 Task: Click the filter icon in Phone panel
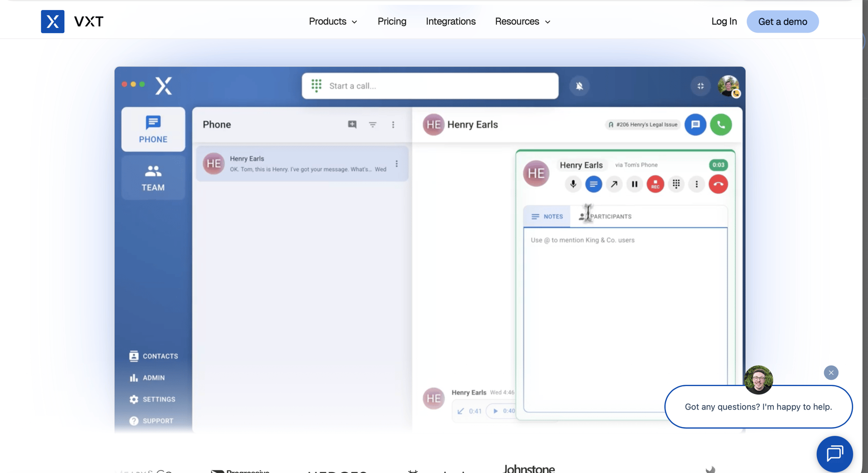click(x=372, y=125)
